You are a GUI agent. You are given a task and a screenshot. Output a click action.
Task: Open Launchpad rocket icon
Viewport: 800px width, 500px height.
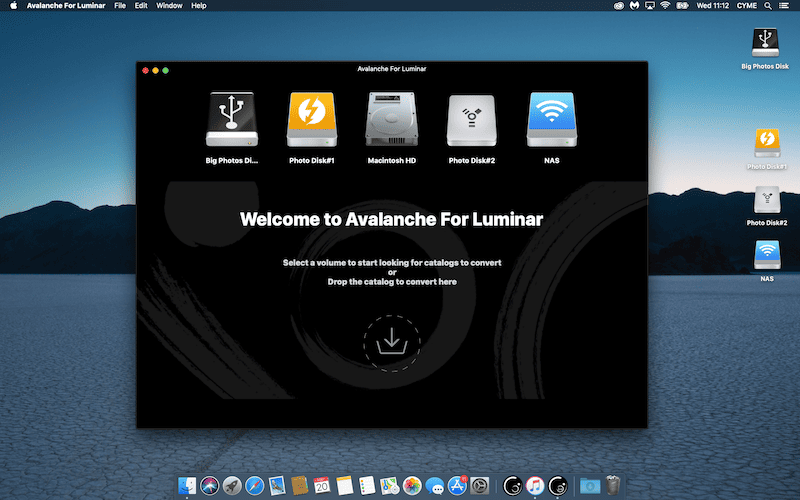pos(232,485)
